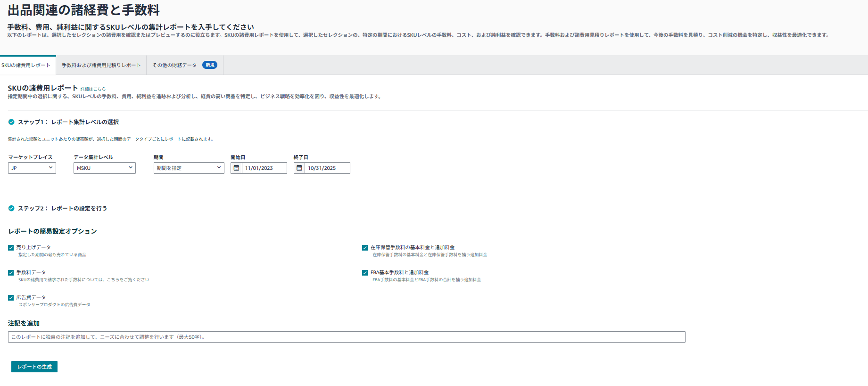
Task: Focus the 注記を追加 text field
Action: point(347,337)
